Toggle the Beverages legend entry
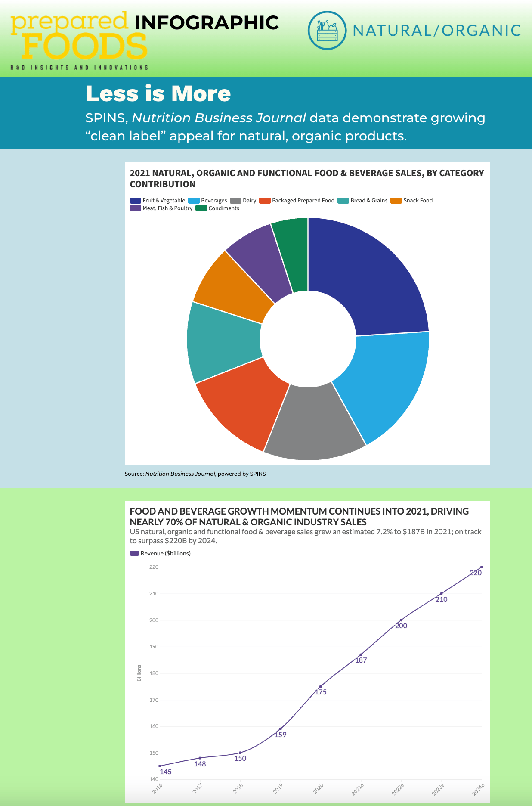The width and height of the screenshot is (532, 806). 208,201
